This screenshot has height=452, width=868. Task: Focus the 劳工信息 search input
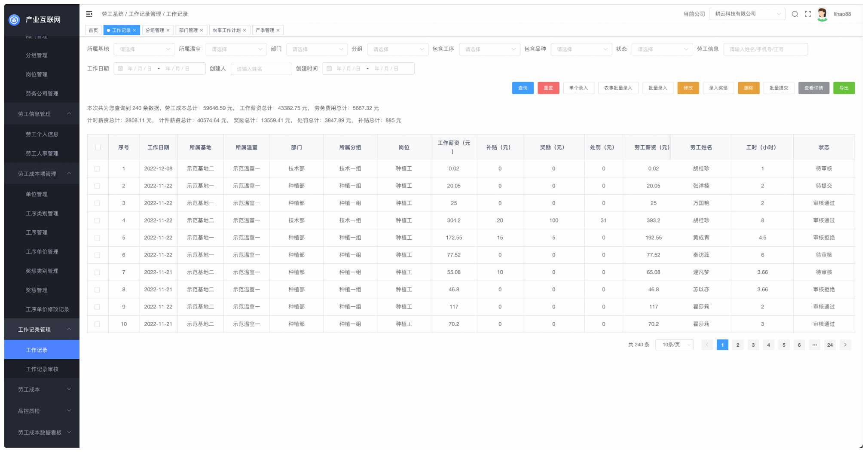(x=765, y=49)
